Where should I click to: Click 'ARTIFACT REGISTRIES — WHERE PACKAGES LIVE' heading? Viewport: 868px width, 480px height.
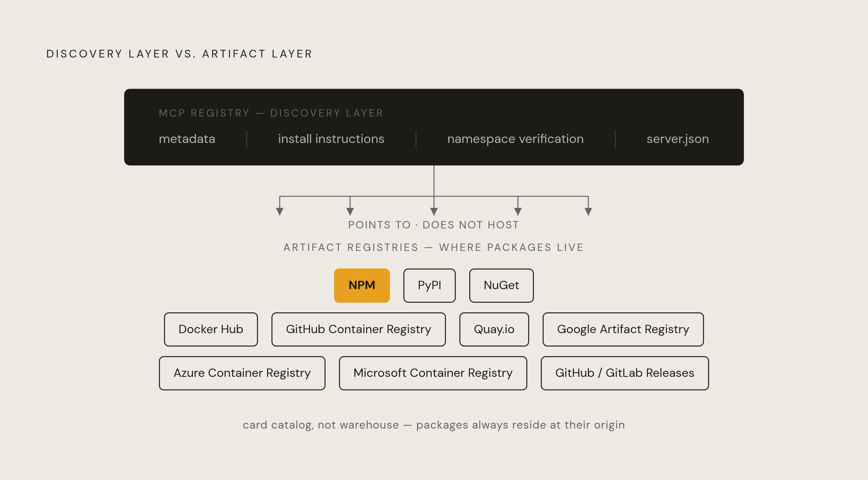tap(434, 247)
